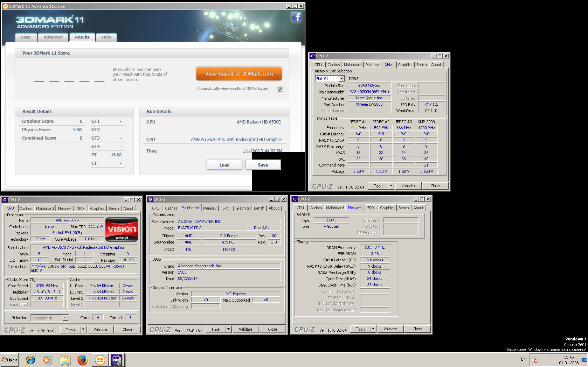Open Windows Explorer folder icon on taskbar
588x367 pixels.
[65, 360]
